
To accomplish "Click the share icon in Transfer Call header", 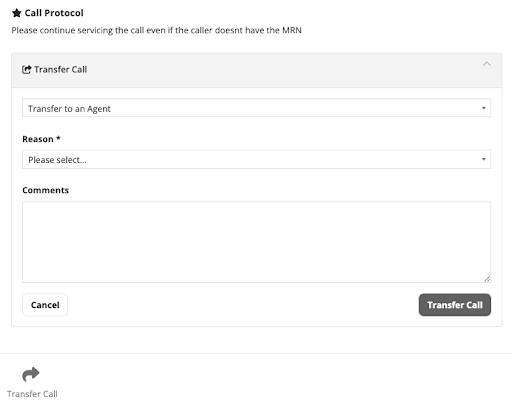I will 26,69.
